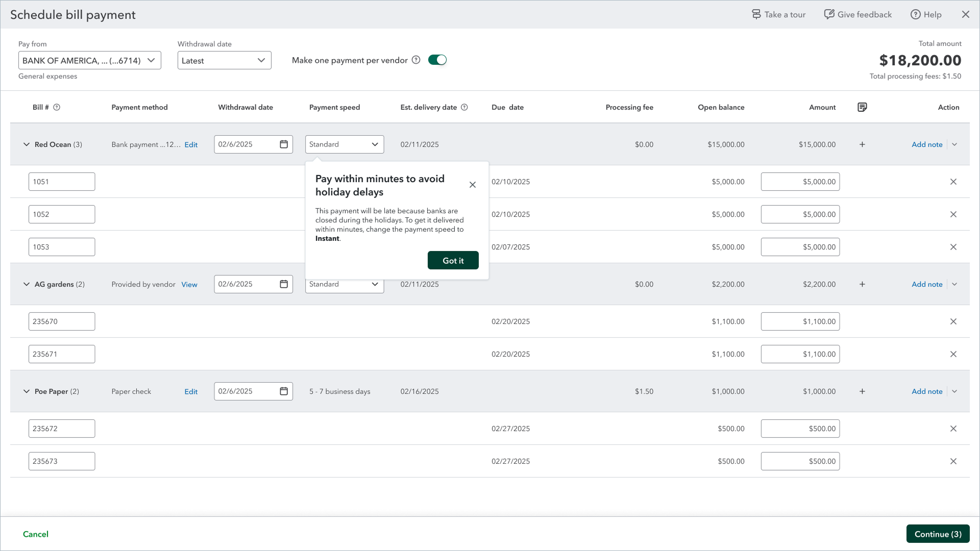Remove bill 235673 from payment
Image resolution: width=980 pixels, height=551 pixels.
(953, 461)
